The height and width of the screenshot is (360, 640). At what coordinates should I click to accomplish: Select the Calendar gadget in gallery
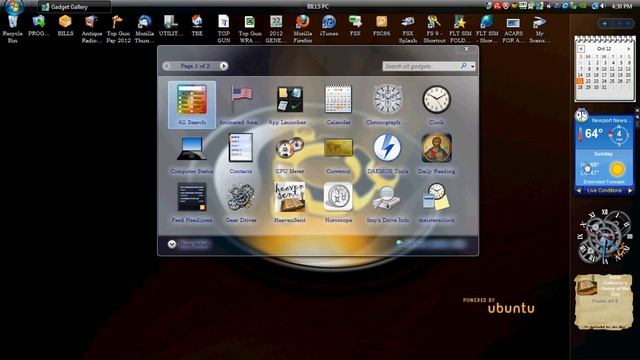pyautogui.click(x=338, y=104)
